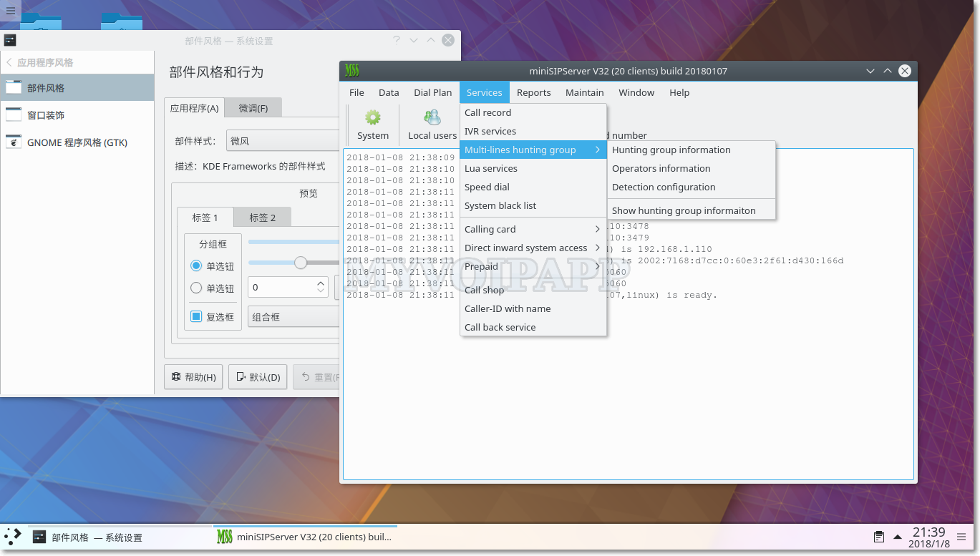
Task: Open the Local users toolbar icon
Action: click(x=432, y=125)
